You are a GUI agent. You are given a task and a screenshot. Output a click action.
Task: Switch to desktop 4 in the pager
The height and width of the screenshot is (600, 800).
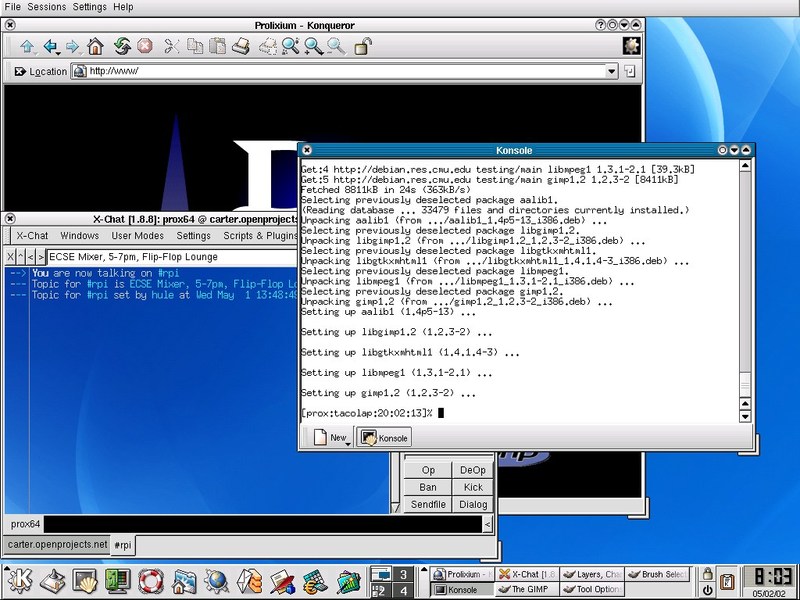[403, 591]
